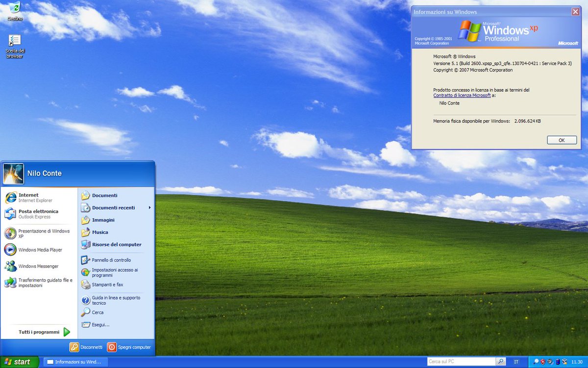This screenshot has height=368, width=588.
Task: Click the Disconnetti button
Action: tap(86, 347)
